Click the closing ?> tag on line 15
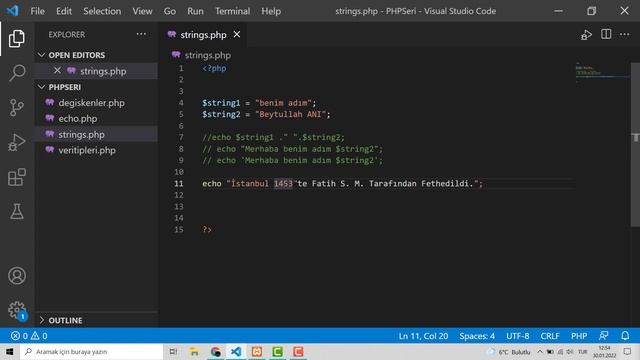The width and height of the screenshot is (640, 360). click(x=207, y=229)
